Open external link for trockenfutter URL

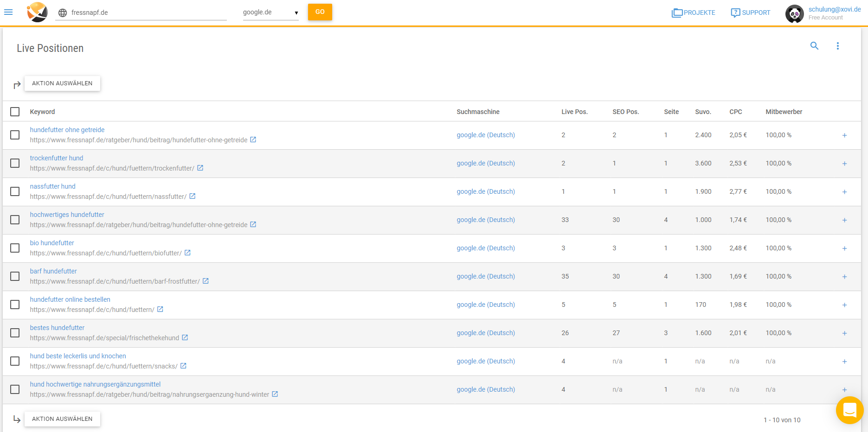[x=200, y=168]
